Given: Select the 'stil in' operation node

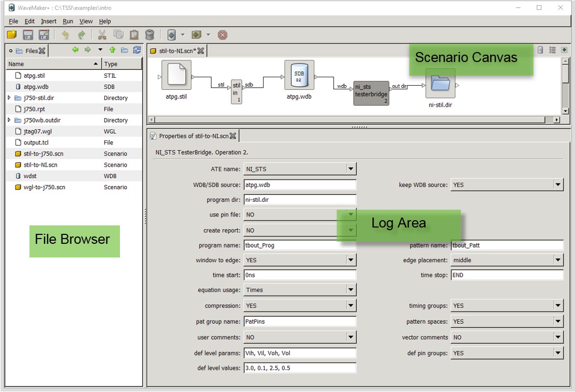Looking at the screenshot, I should [x=237, y=91].
